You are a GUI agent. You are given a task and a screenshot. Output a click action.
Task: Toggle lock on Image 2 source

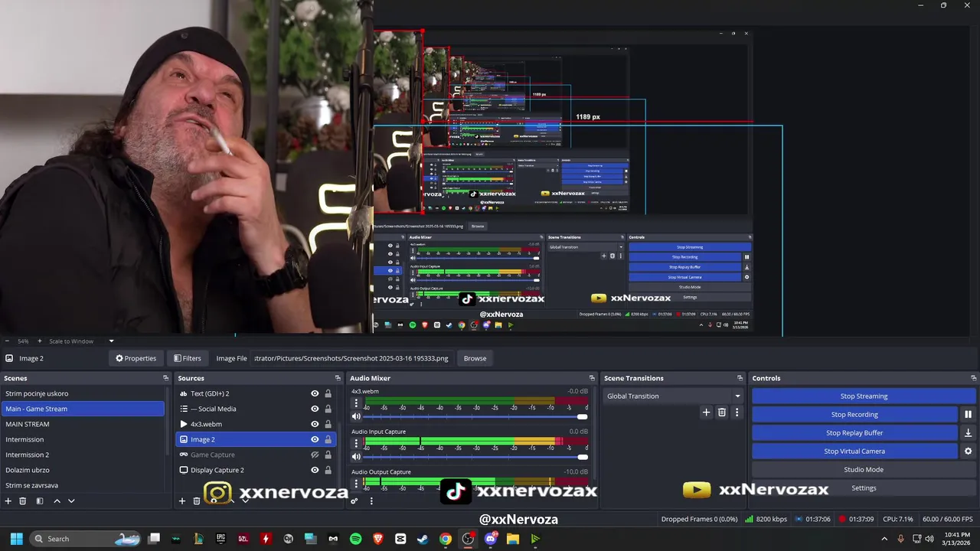328,439
